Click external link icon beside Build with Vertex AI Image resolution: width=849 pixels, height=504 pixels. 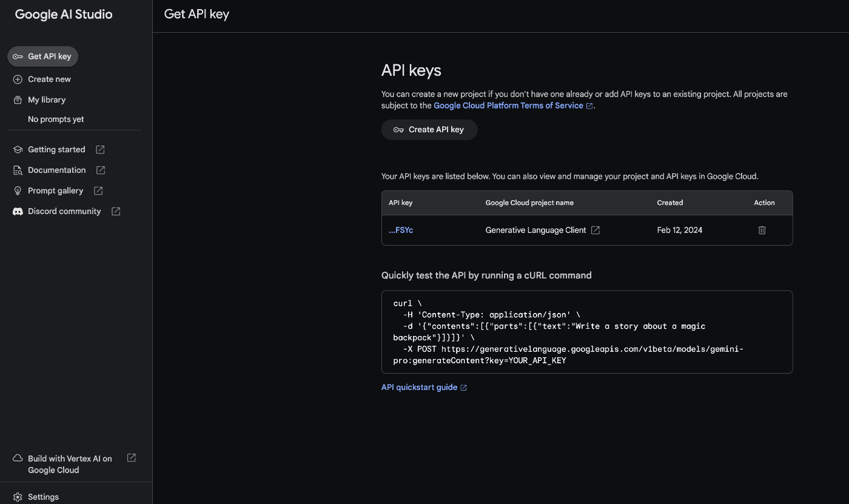tap(131, 458)
